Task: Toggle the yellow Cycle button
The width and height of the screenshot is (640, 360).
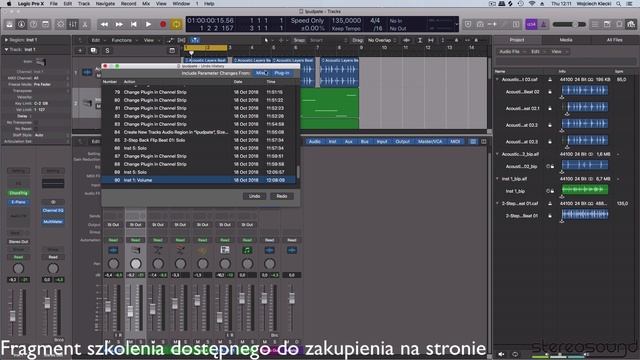Action: click(176, 24)
